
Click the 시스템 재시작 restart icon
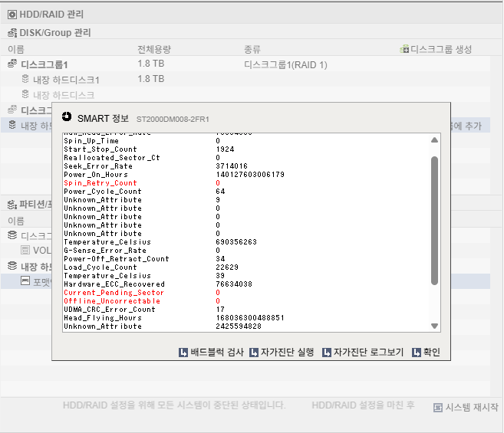(x=438, y=408)
